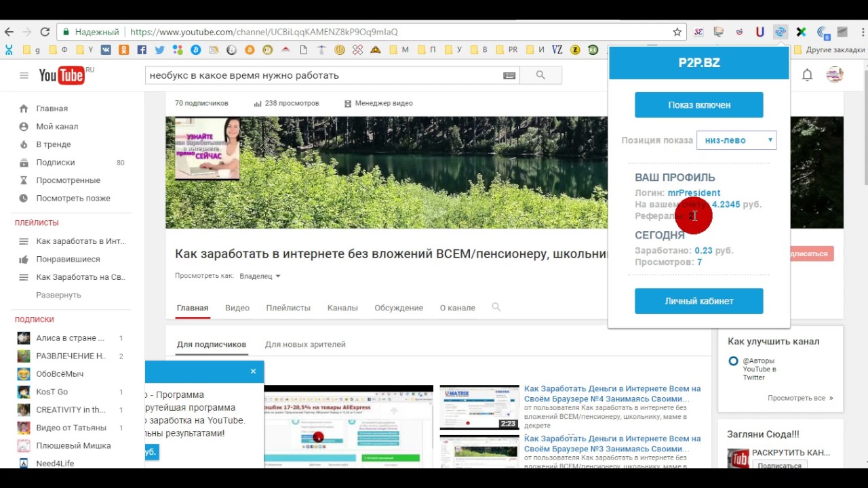Open Посмотреть позже in the sidebar
868x488 pixels.
(73, 198)
